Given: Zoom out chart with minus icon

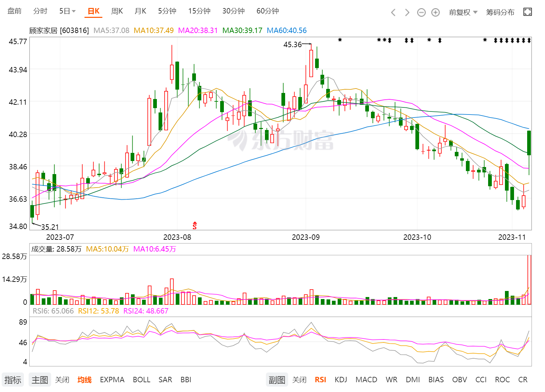Looking at the screenshot, I should [x=421, y=12].
